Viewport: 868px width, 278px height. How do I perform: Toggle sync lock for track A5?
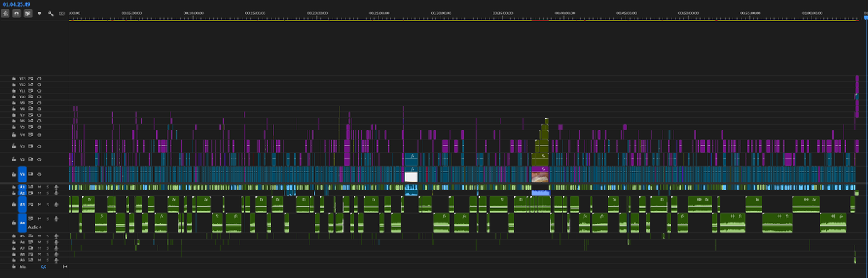pos(30,236)
